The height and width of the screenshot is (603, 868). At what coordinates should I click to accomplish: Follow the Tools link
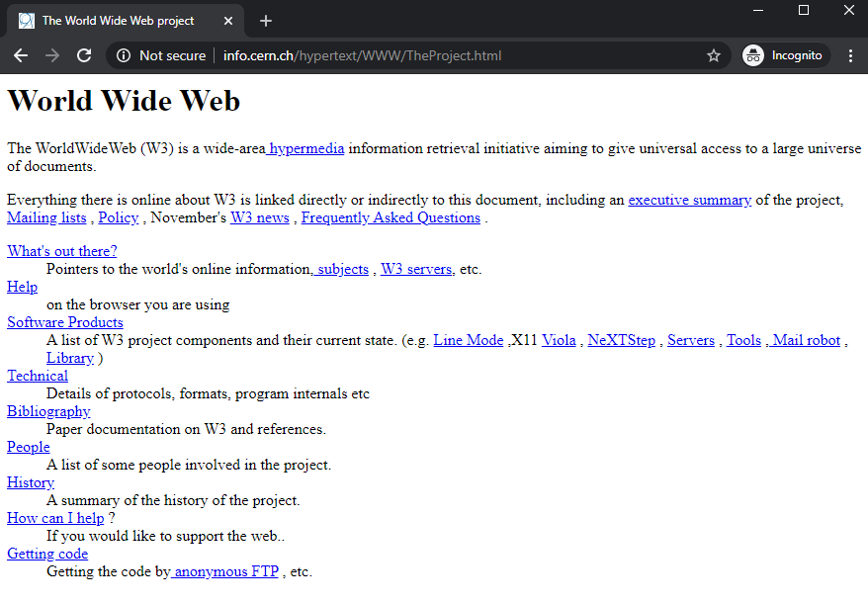pyautogui.click(x=744, y=340)
